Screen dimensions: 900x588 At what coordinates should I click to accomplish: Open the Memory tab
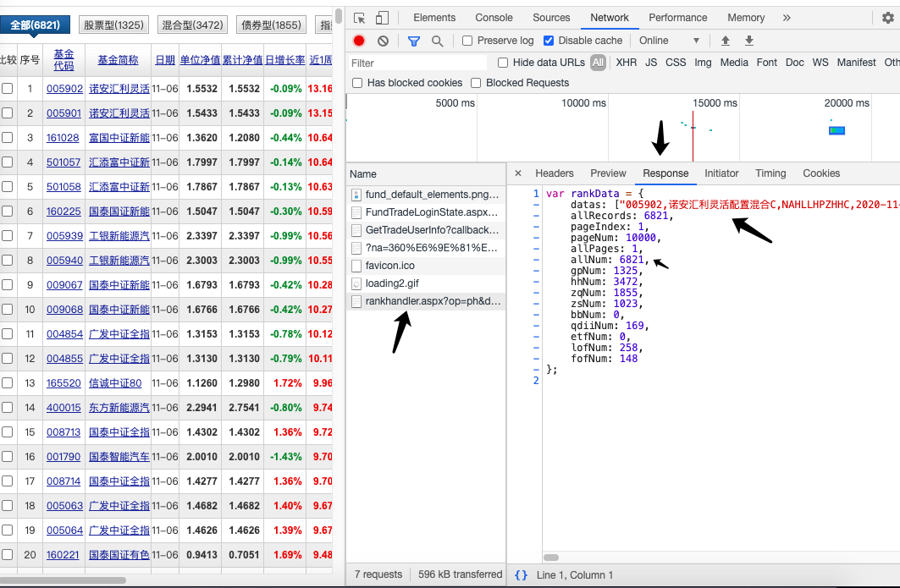tap(746, 18)
